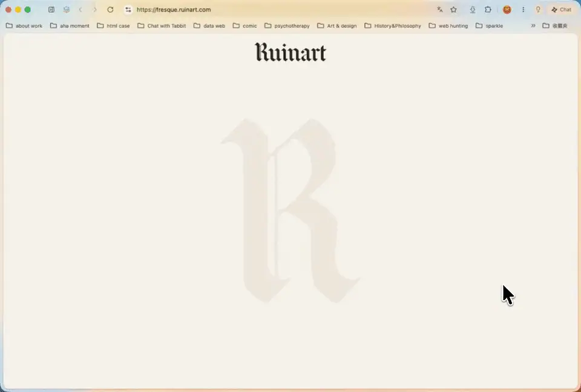Screen dimensions: 581x392
Task: Open the 'History&Philosophy' bookmark folder
Action: 393,25
